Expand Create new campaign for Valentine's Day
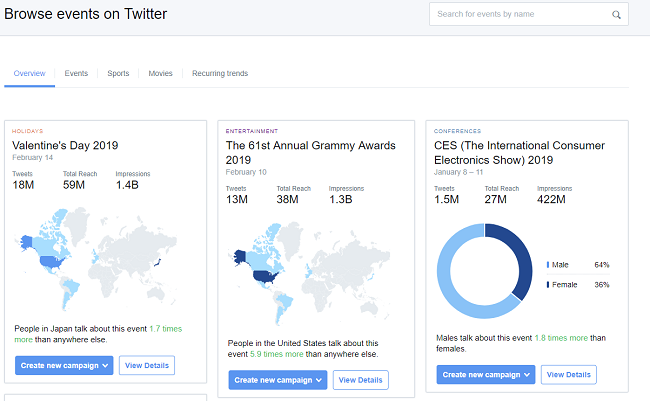Image resolution: width=650 pixels, height=401 pixels. coord(63,365)
